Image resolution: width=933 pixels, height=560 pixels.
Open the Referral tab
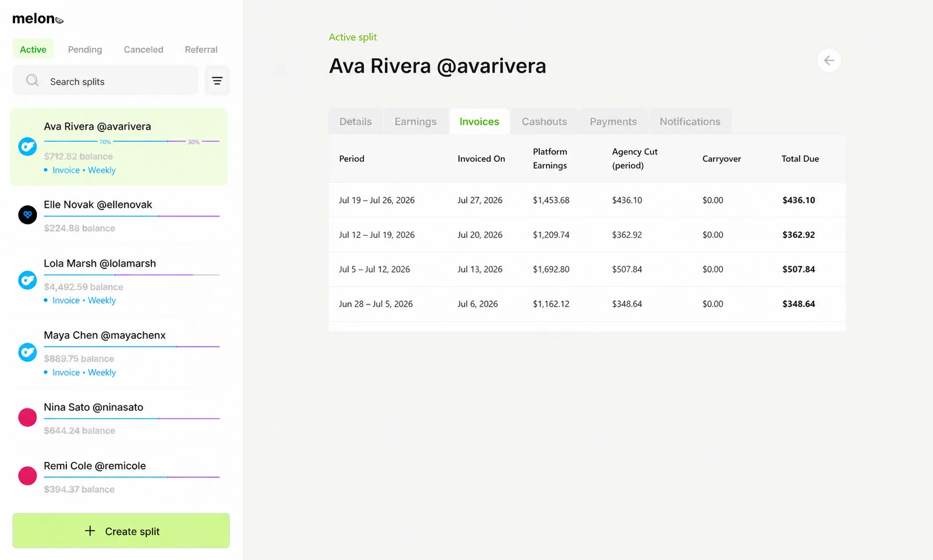point(201,49)
